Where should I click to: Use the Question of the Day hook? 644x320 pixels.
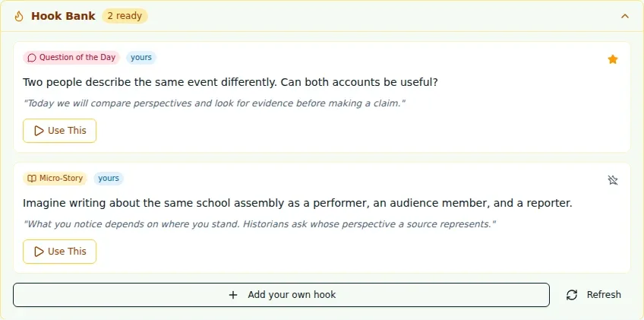tap(59, 131)
